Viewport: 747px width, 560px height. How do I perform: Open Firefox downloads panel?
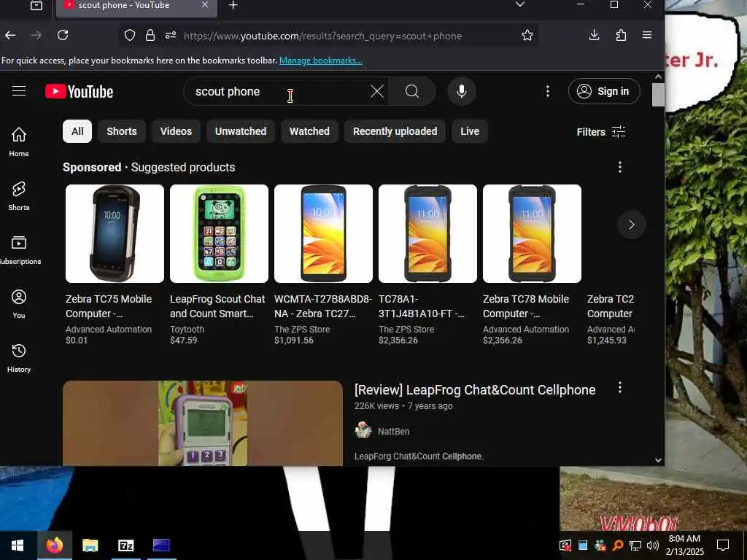(594, 35)
